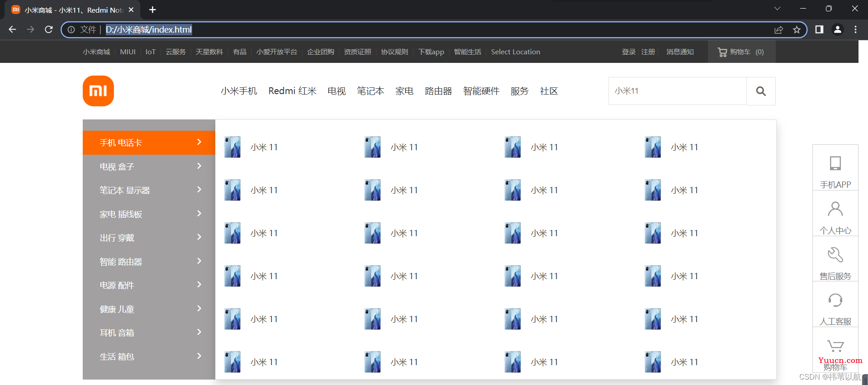The width and height of the screenshot is (868, 385).
Task: Click the 登录 login link
Action: 629,52
